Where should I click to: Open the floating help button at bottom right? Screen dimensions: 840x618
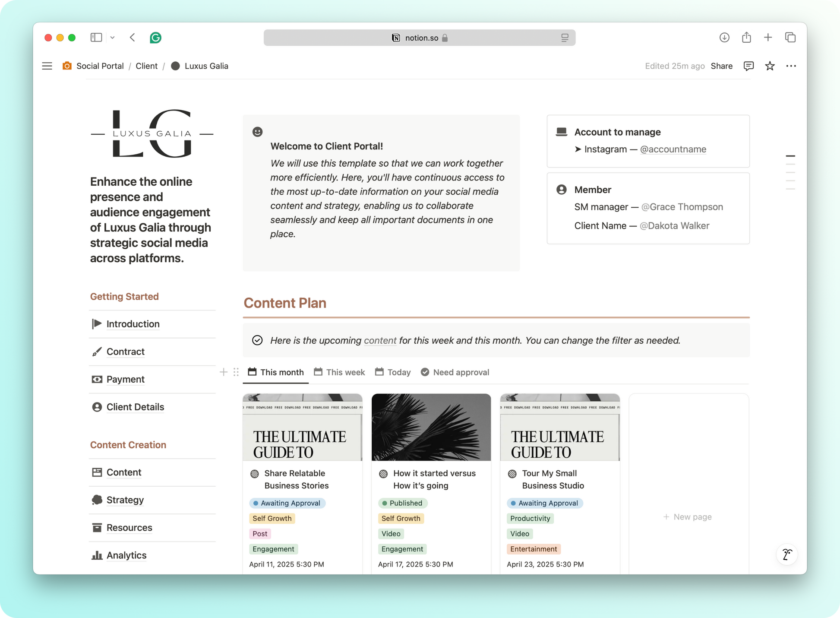786,555
